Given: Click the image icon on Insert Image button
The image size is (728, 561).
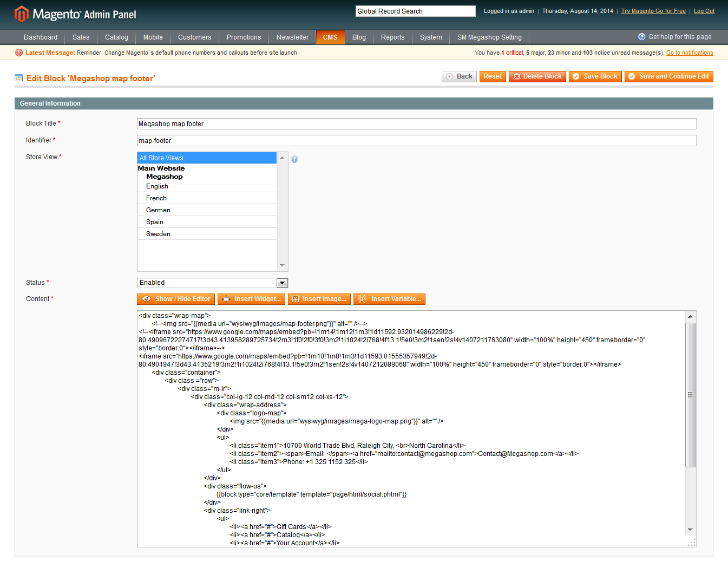Looking at the screenshot, I should tap(295, 299).
